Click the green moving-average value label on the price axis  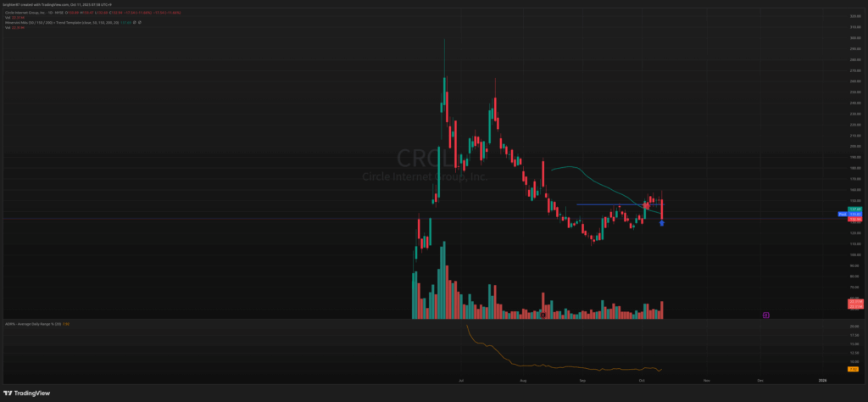pos(854,209)
